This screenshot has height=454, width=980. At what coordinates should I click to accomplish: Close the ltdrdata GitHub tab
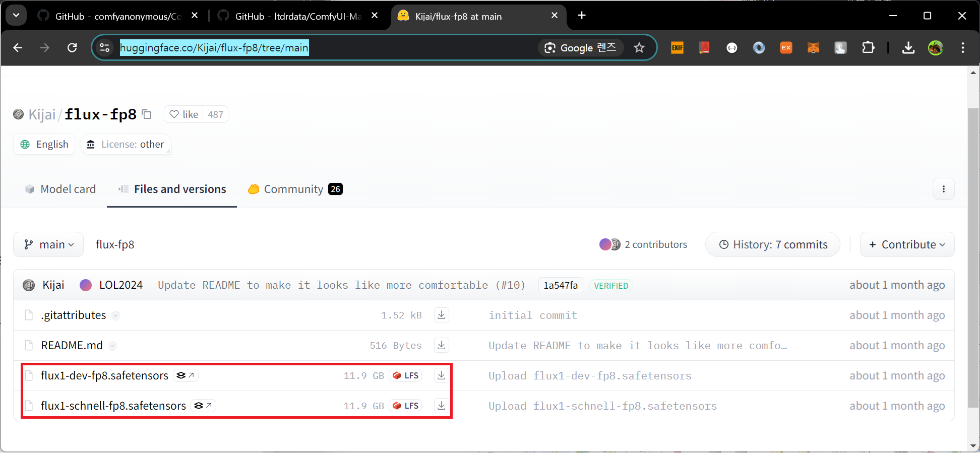coord(375,16)
